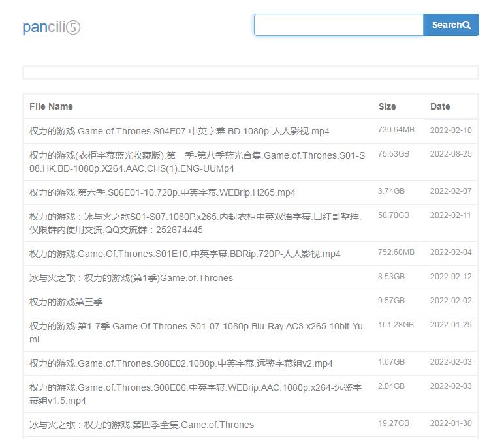This screenshot has width=504, height=439.
Task: Click the File Name column header
Action: (51, 106)
